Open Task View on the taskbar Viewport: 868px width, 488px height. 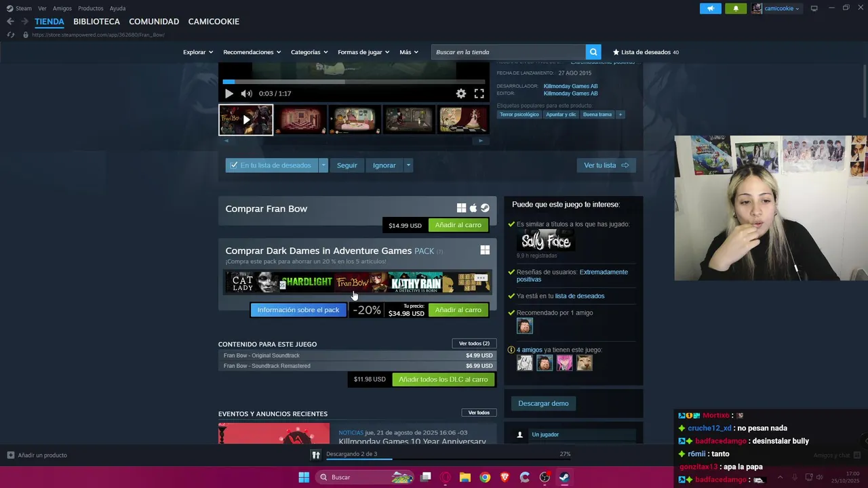coord(426,477)
